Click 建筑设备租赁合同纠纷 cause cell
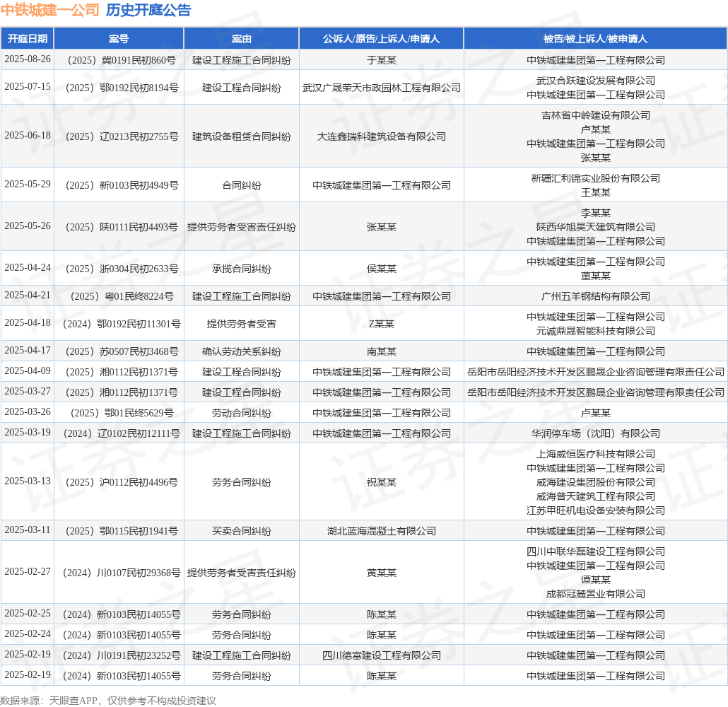Viewport: 728px width, 707px height. [x=242, y=136]
